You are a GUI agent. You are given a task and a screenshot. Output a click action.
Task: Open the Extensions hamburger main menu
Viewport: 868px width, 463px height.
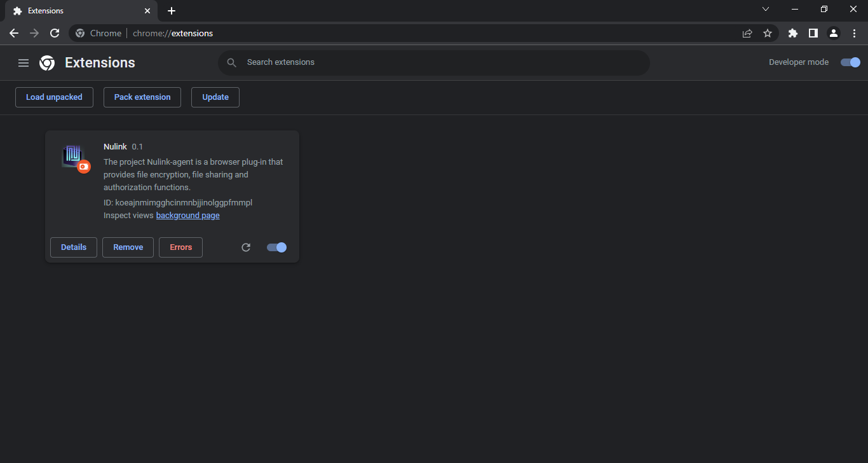pyautogui.click(x=24, y=63)
